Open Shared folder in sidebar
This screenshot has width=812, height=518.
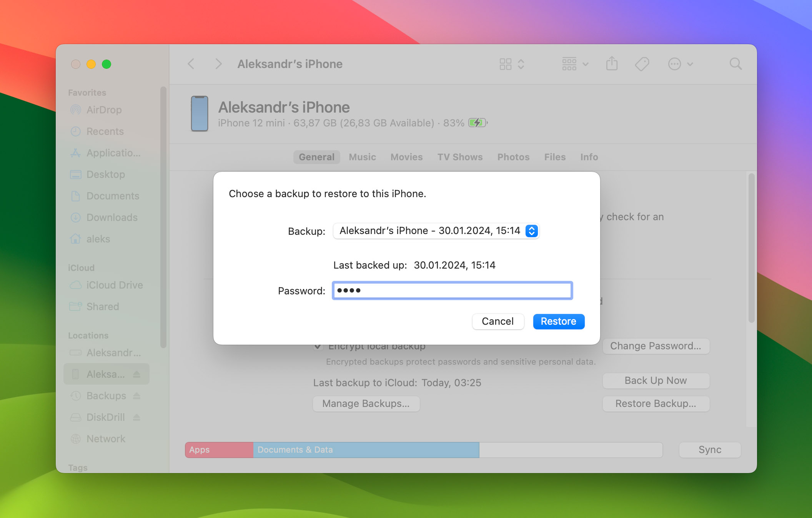(106, 307)
